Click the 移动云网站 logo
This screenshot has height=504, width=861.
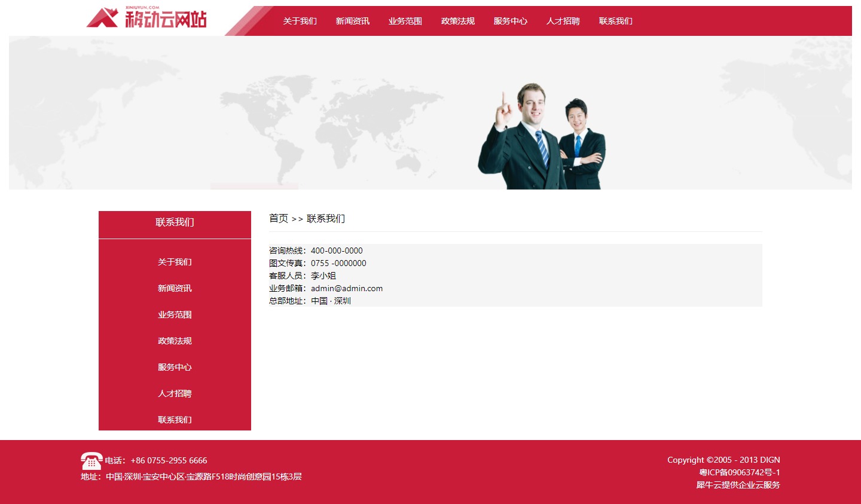point(147,19)
